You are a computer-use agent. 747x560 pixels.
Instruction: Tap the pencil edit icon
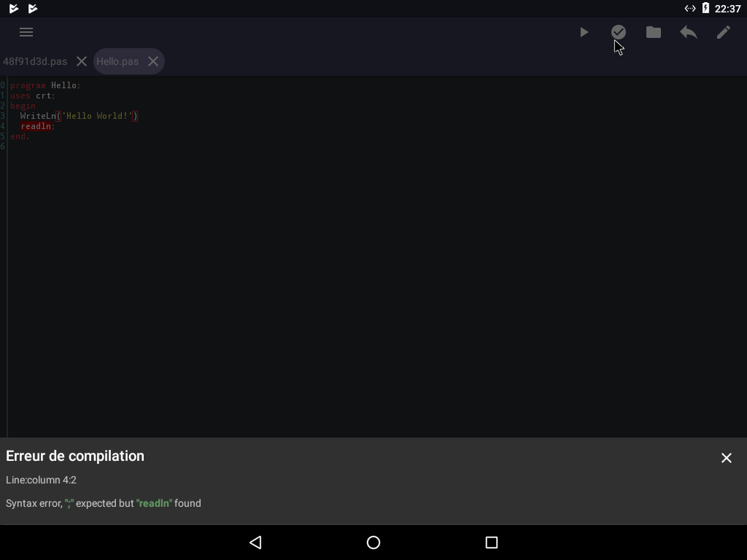point(724,32)
